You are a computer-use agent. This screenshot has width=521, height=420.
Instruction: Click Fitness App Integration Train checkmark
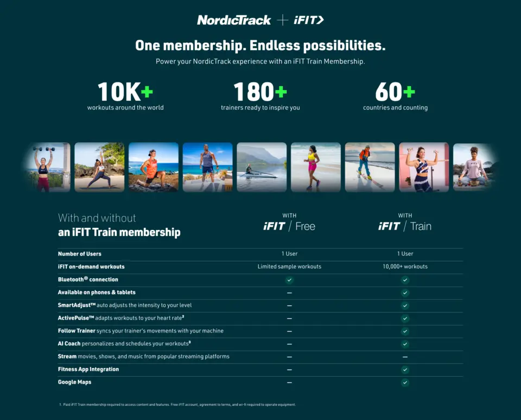pos(405,370)
